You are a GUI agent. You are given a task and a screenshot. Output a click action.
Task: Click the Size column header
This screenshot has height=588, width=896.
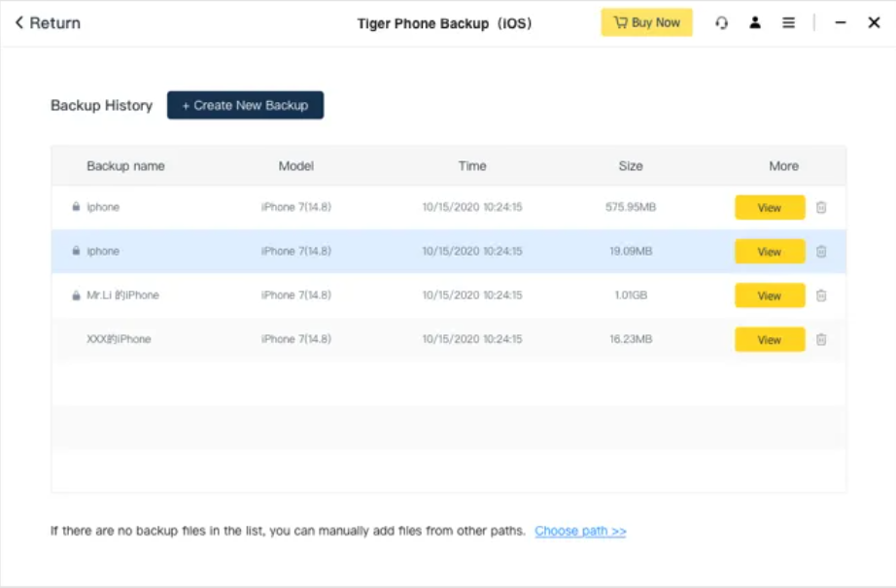[x=631, y=166]
